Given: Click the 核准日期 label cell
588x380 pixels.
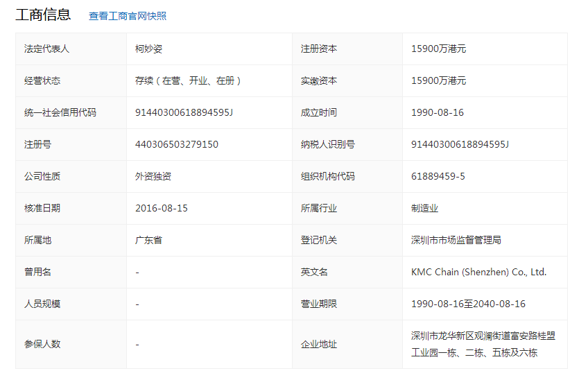Looking at the screenshot, I should pyautogui.click(x=71, y=208).
